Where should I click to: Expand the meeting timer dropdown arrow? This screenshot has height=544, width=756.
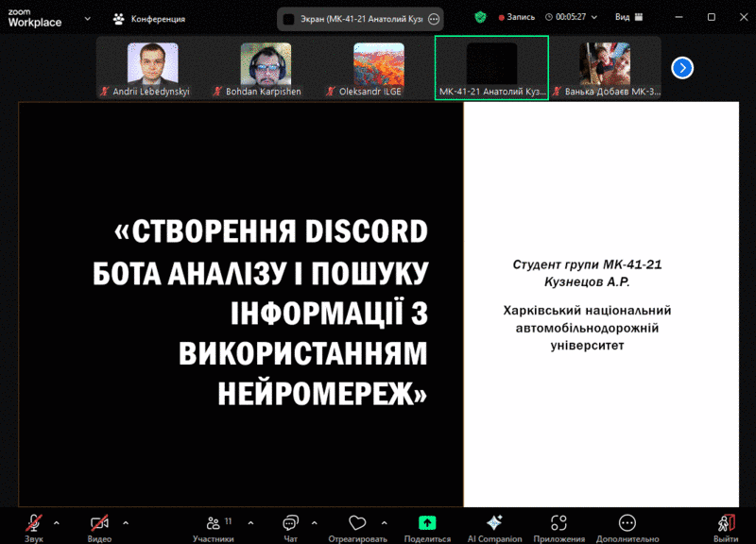594,17
